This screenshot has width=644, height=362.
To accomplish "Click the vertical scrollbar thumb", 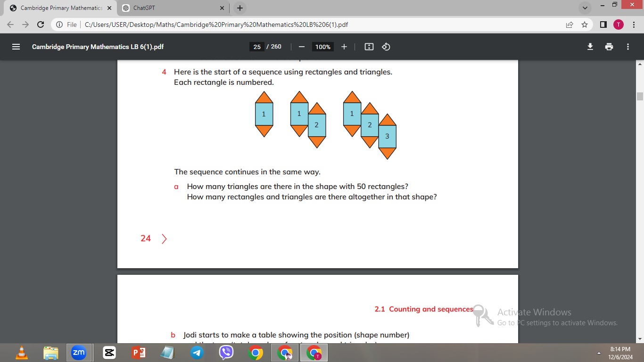I will click(x=640, y=96).
